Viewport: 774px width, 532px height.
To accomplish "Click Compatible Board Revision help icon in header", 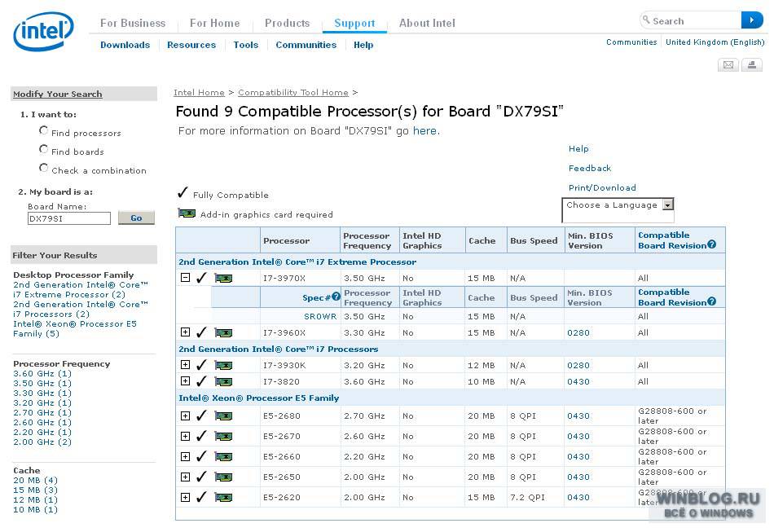I will [711, 244].
